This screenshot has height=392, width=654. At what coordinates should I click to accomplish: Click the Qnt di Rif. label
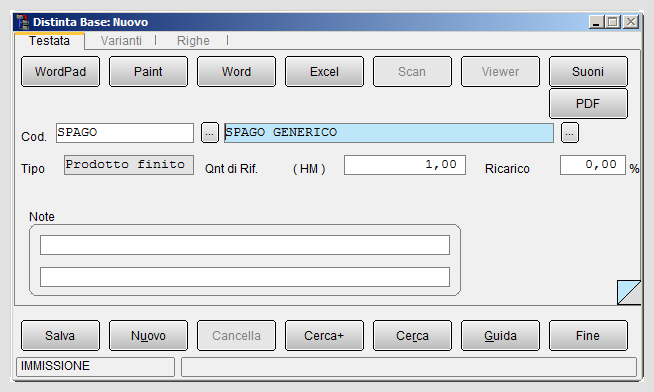pos(231,168)
